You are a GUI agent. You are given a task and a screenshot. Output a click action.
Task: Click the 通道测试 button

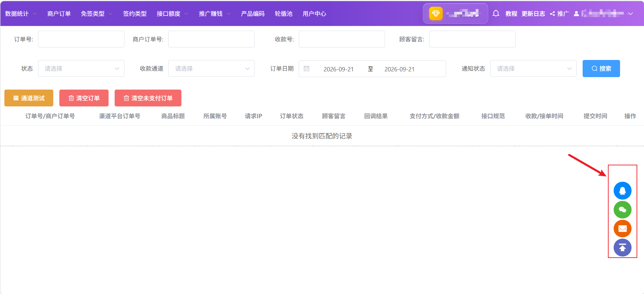click(x=29, y=98)
